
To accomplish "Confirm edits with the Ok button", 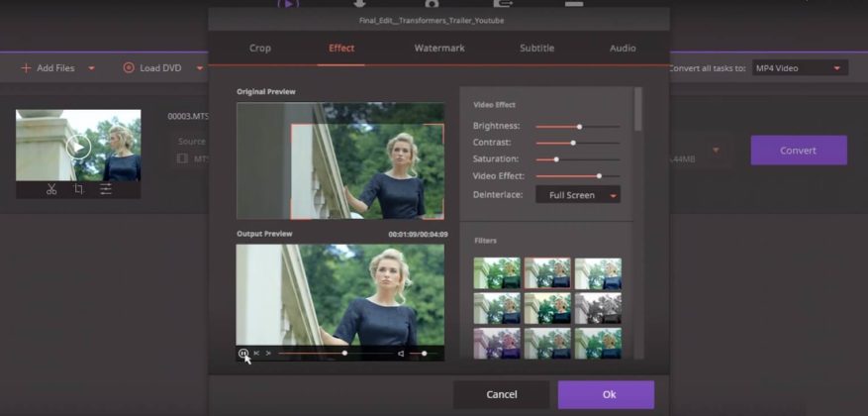I will (606, 394).
